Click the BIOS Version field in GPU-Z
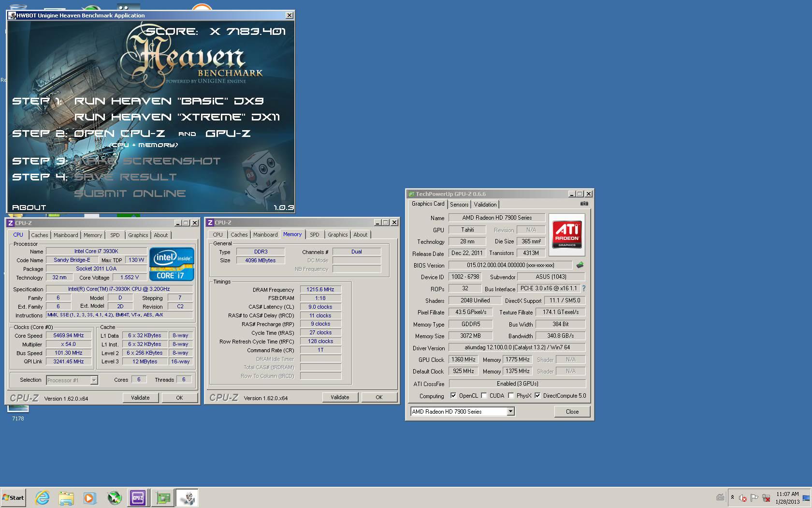 coord(511,265)
